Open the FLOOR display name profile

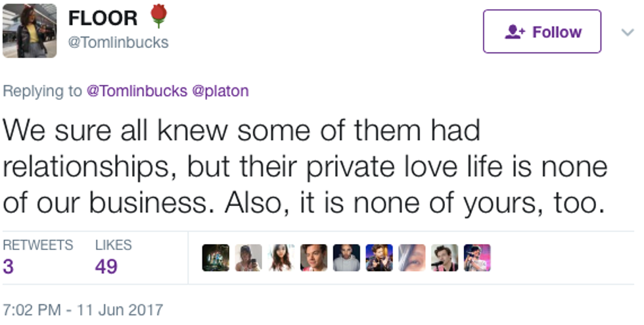(x=103, y=18)
